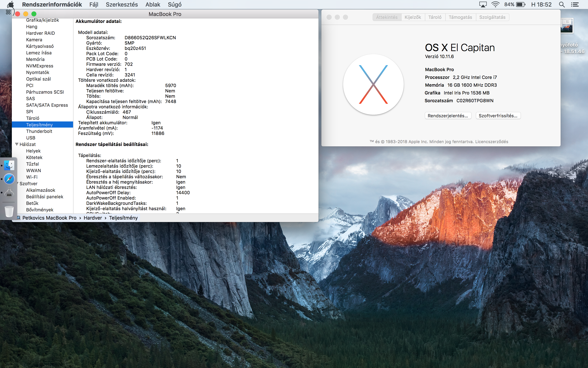The width and height of the screenshot is (588, 368).
Task: Click the Rendszerjelentés... button
Action: pos(448,116)
